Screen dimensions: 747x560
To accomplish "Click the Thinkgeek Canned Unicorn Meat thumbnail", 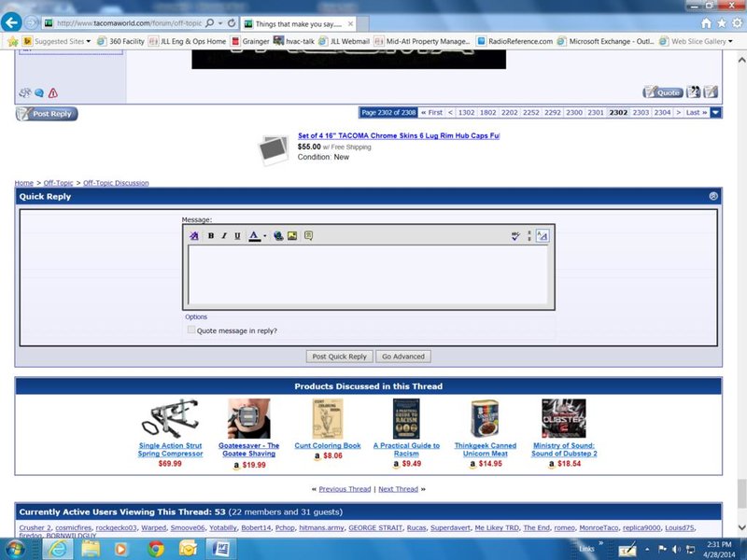I will click(485, 418).
